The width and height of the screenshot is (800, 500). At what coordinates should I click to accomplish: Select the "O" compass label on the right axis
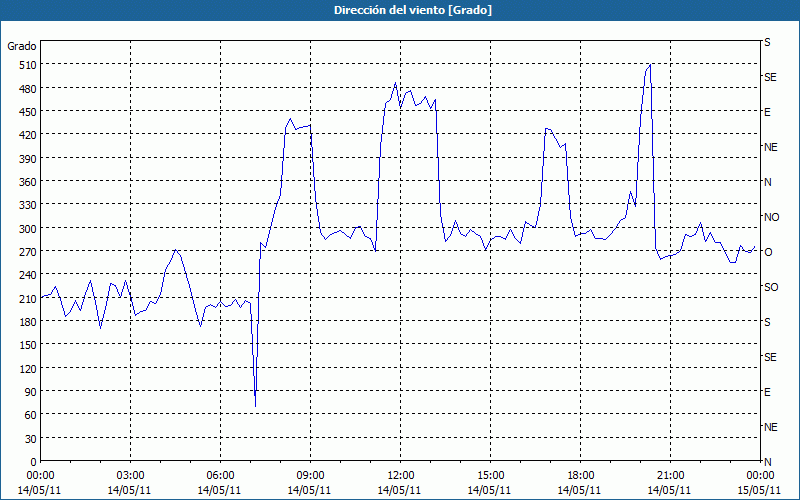coord(767,252)
